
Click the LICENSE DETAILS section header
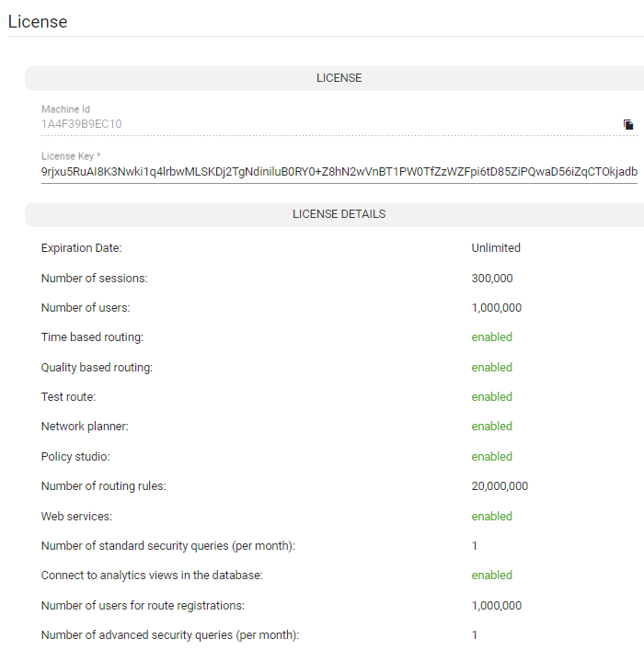click(x=339, y=214)
